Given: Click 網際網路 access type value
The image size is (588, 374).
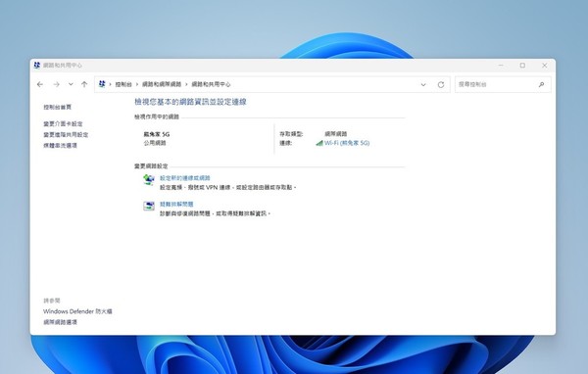Looking at the screenshot, I should (335, 134).
